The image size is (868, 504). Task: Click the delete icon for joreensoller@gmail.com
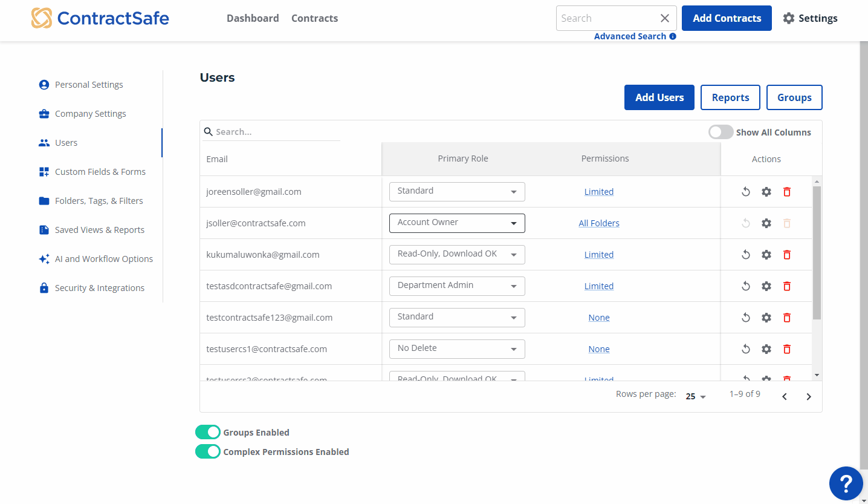[x=786, y=192]
